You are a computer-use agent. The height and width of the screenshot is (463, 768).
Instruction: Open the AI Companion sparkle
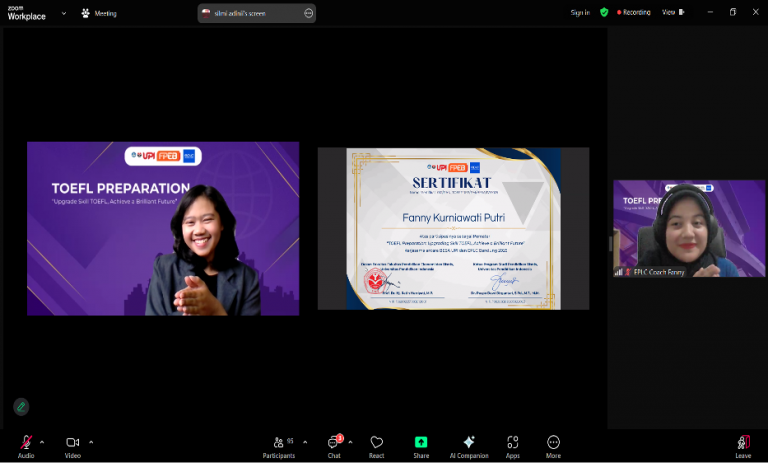469,446
